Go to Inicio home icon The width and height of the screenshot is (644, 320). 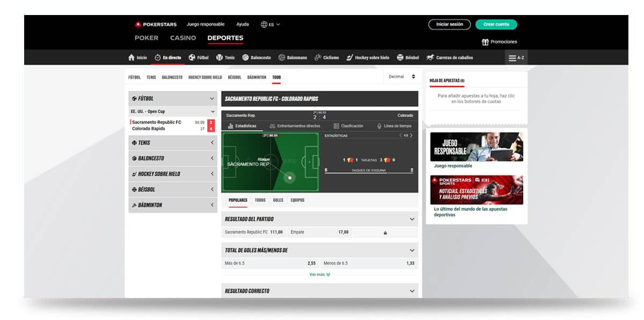coord(131,57)
